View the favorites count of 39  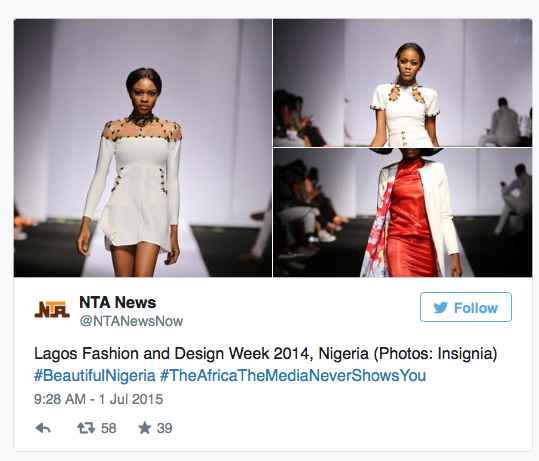[x=165, y=428]
